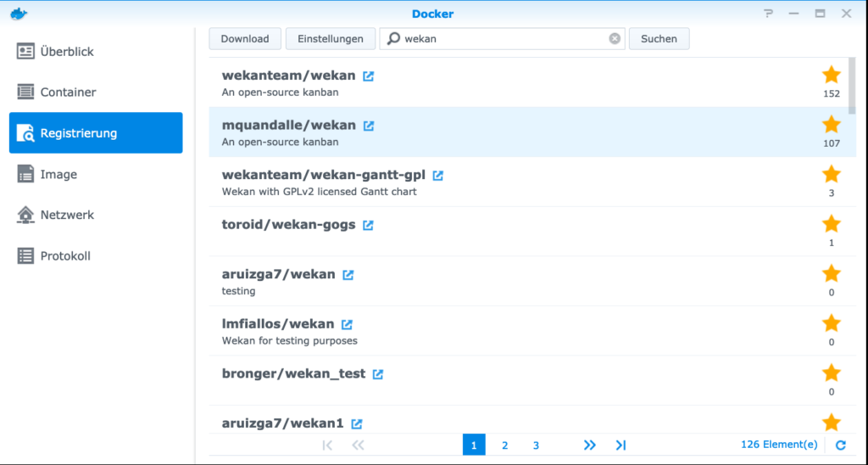
Task: Click the 'testing' description under aruizga7/wekan
Action: point(238,291)
